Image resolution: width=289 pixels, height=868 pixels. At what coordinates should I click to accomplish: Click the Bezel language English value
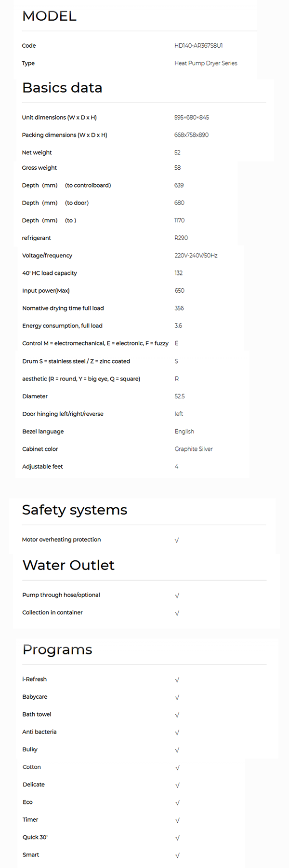(x=184, y=432)
